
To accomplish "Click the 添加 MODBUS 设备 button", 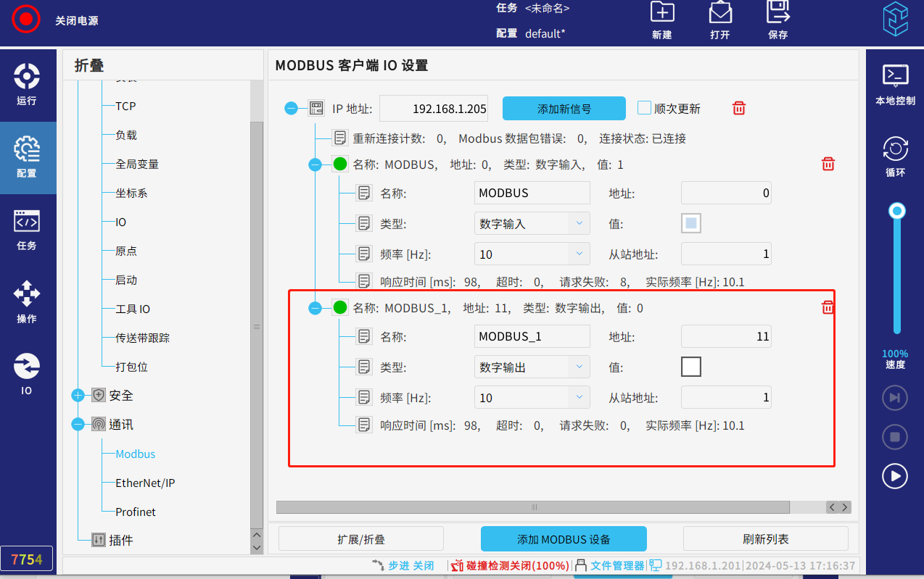I will coord(563,539).
